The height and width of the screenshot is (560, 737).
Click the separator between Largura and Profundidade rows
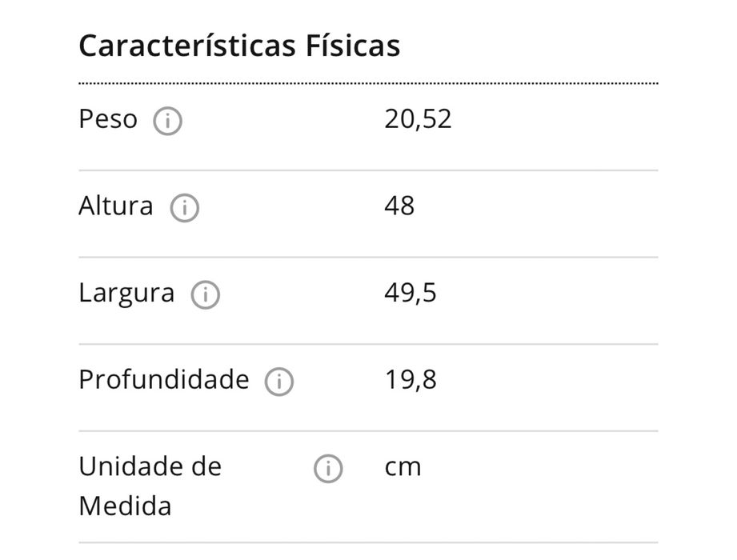[368, 344]
